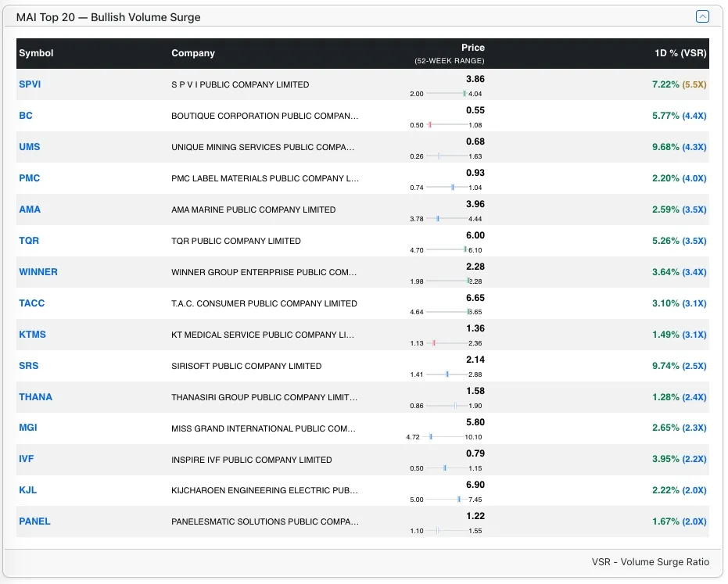Image resolution: width=728 pixels, height=584 pixels.
Task: Click the 3.95% (2.2X) value
Action: pos(680,459)
